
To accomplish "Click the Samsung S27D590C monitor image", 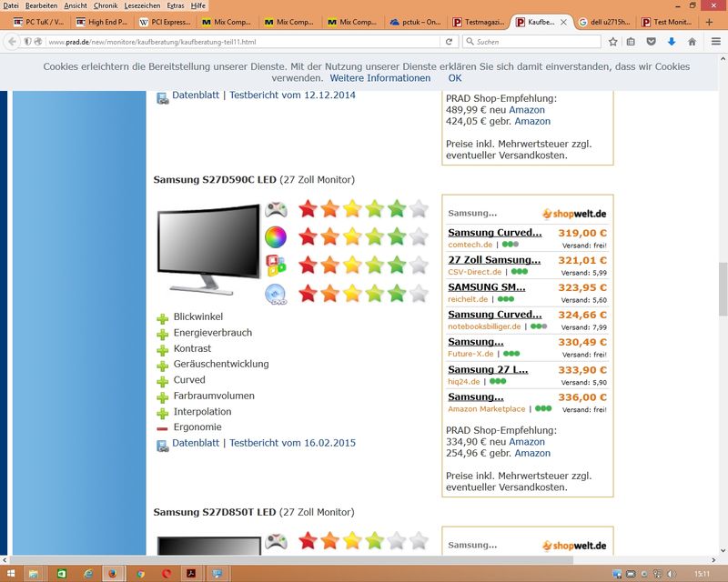I will [x=209, y=249].
